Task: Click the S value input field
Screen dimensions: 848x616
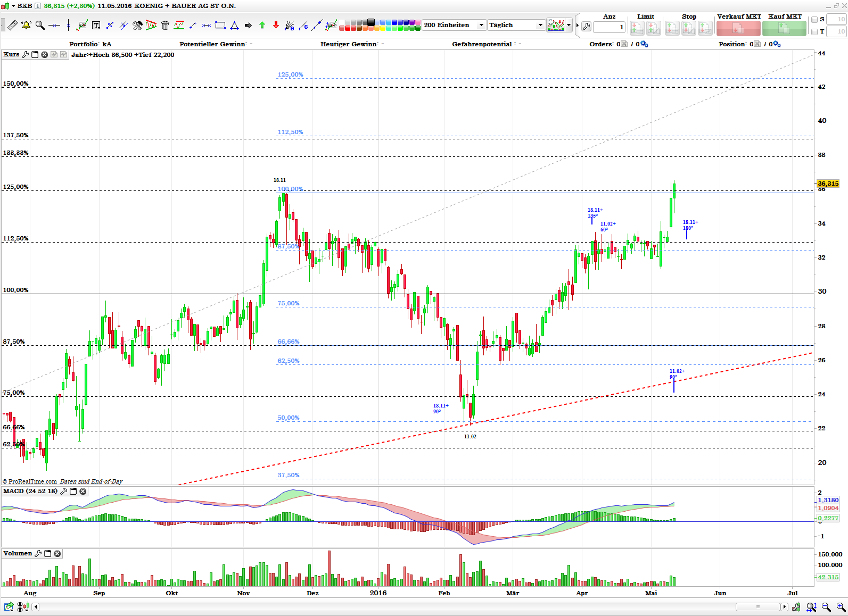Action: coord(836,19)
